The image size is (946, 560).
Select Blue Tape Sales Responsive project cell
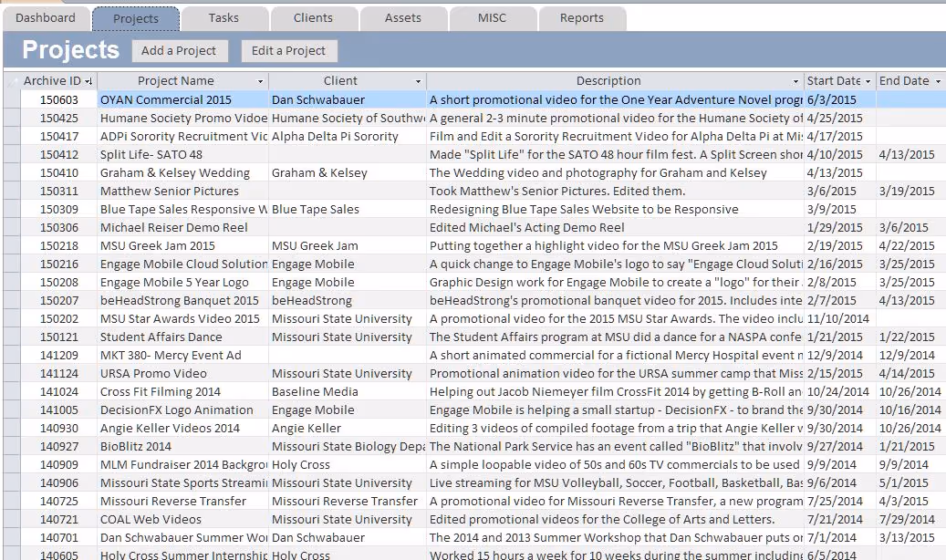(182, 210)
